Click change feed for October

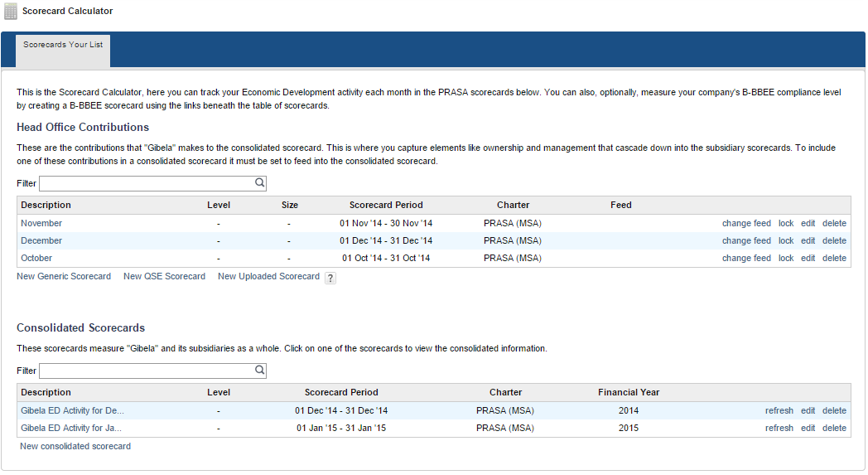pyautogui.click(x=746, y=259)
